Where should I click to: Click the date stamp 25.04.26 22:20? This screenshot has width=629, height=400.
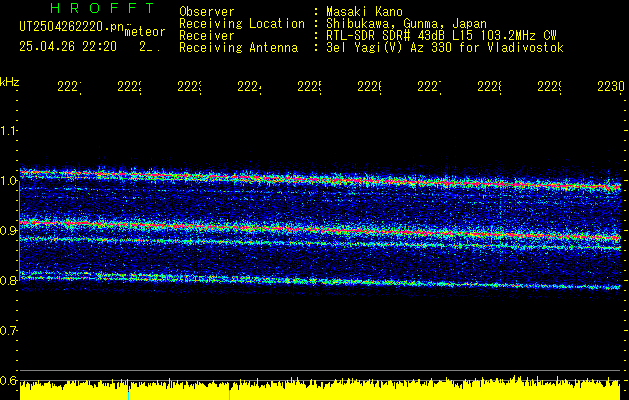68,47
